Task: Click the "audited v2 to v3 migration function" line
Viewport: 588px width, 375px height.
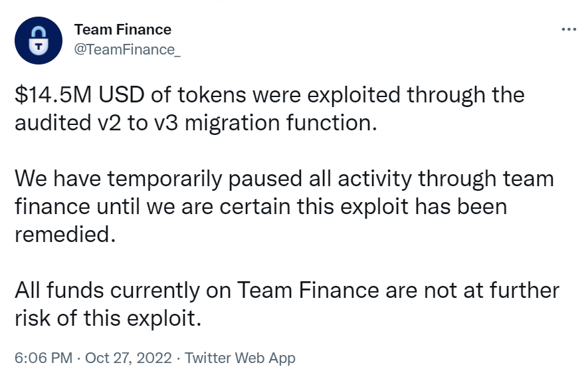Action: [x=195, y=124]
